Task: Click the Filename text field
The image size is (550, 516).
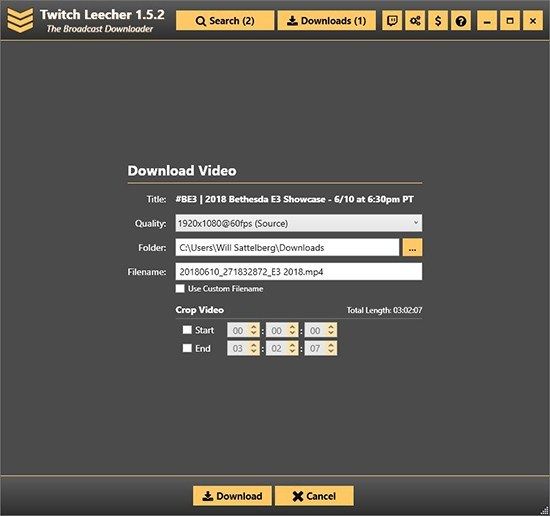Action: point(299,272)
